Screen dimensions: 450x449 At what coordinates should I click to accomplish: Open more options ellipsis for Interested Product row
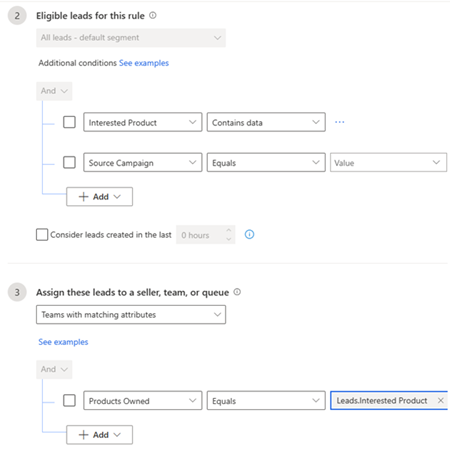340,122
